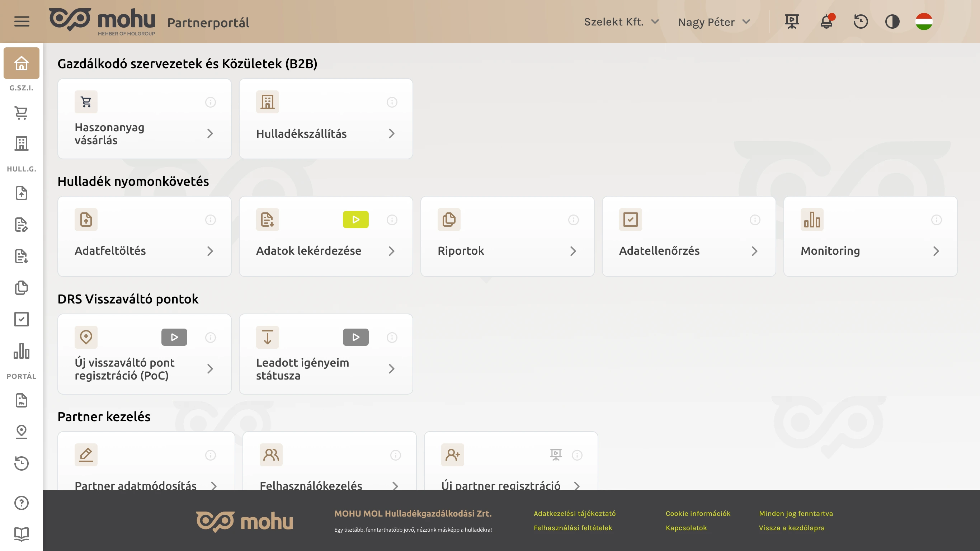Click sidebar bar chart Monitoring icon
The height and width of the screenshot is (551, 980).
point(21,351)
